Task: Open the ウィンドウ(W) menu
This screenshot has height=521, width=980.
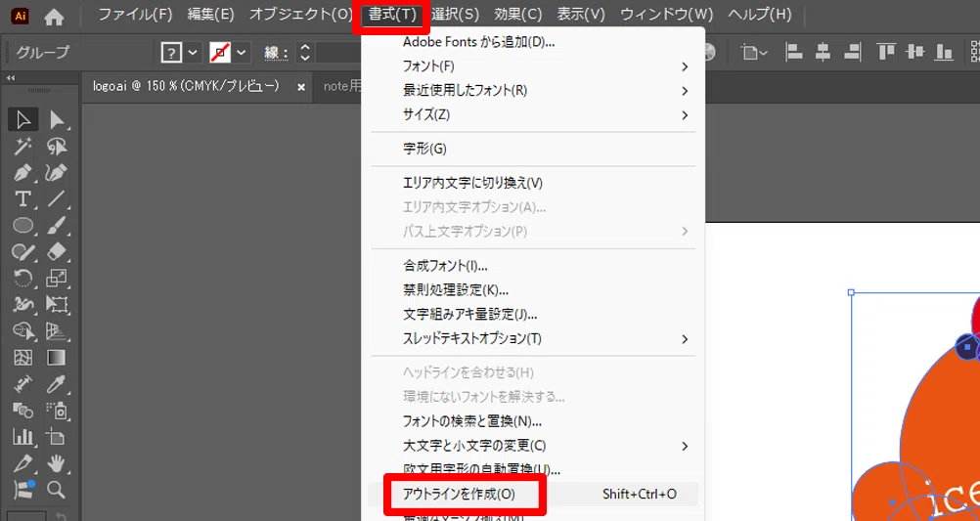Action: point(666,15)
